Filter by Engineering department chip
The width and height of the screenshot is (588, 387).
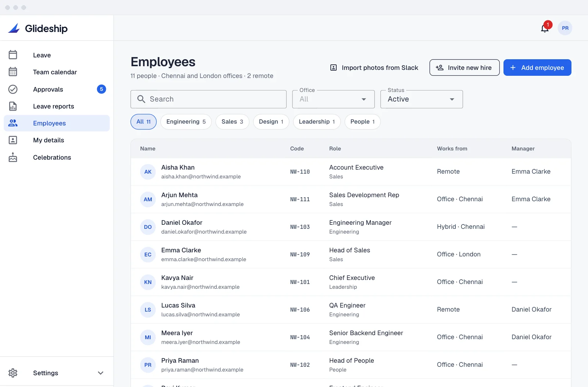(x=186, y=122)
